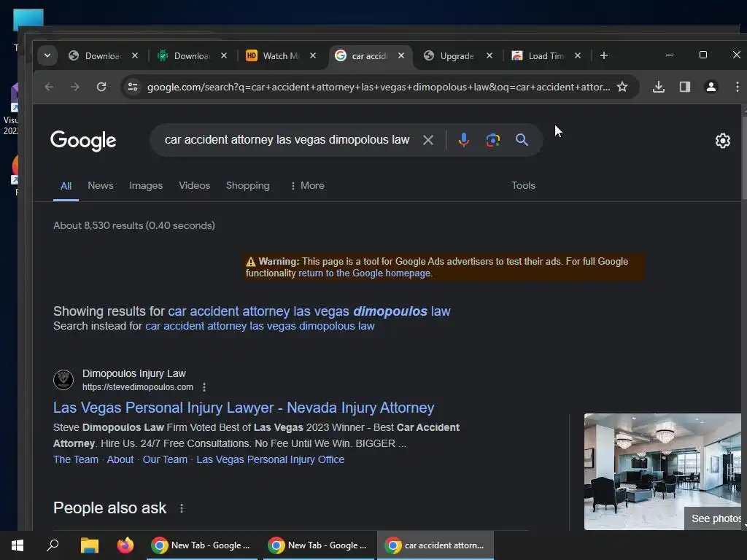Close the Watch Movies tab
Screen dimensions: 747x560
pyautogui.click(x=313, y=55)
